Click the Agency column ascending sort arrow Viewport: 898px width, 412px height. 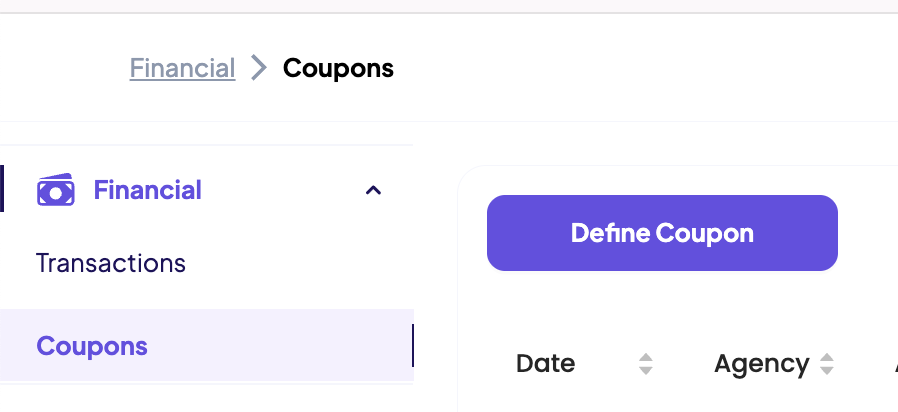click(x=826, y=357)
